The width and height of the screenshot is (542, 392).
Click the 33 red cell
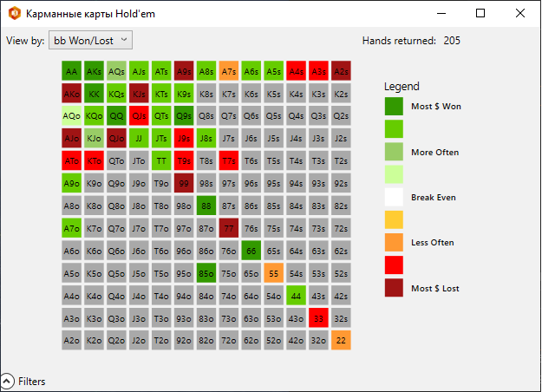click(319, 318)
